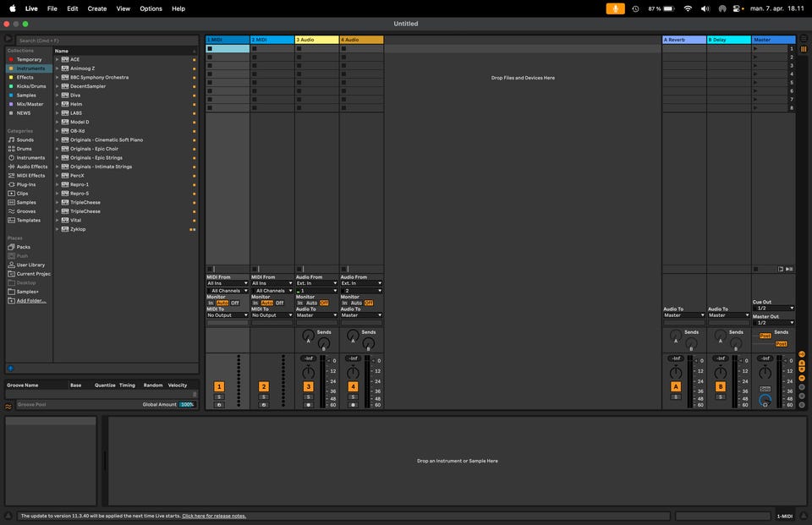Arm track 3 for recording
Screen dimensions: 812x525
pyautogui.click(x=308, y=405)
